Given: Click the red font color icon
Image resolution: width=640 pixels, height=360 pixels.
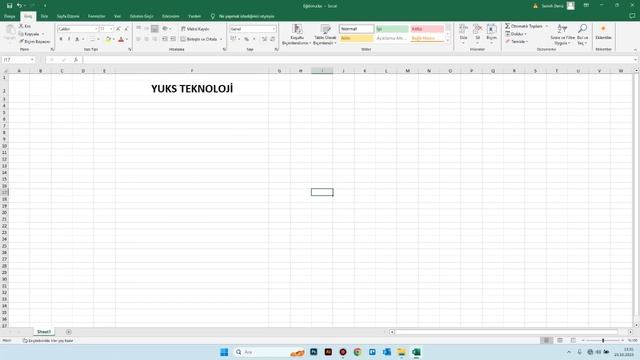Looking at the screenshot, I should click(x=121, y=39).
